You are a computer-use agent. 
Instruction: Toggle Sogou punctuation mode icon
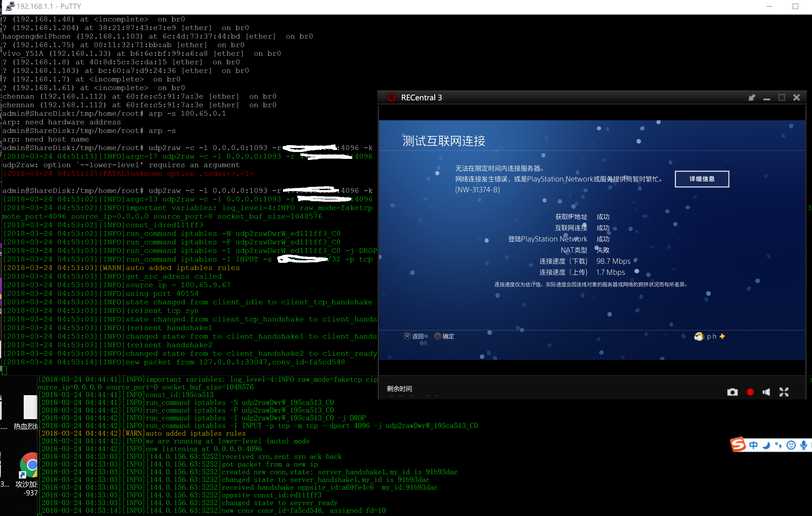pos(778,445)
